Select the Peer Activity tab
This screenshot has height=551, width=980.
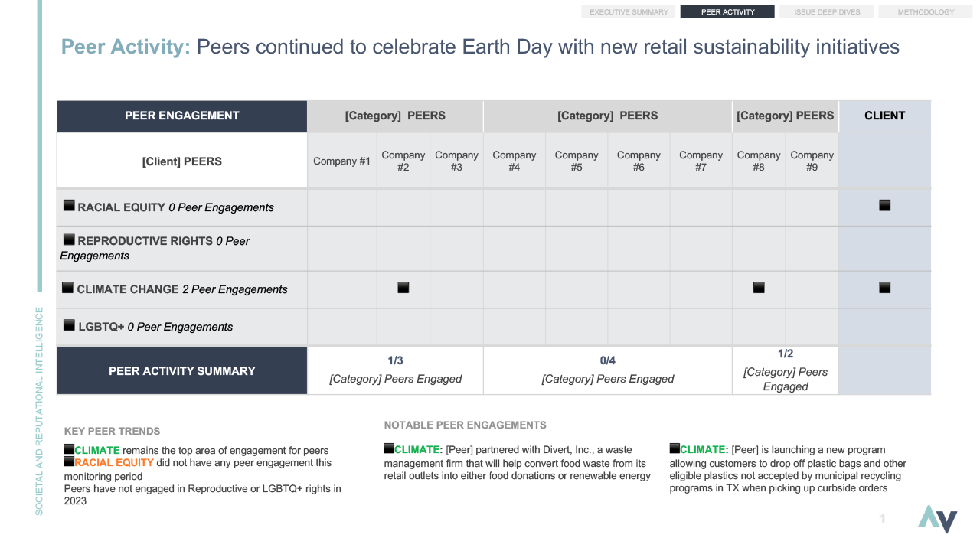[x=727, y=11]
